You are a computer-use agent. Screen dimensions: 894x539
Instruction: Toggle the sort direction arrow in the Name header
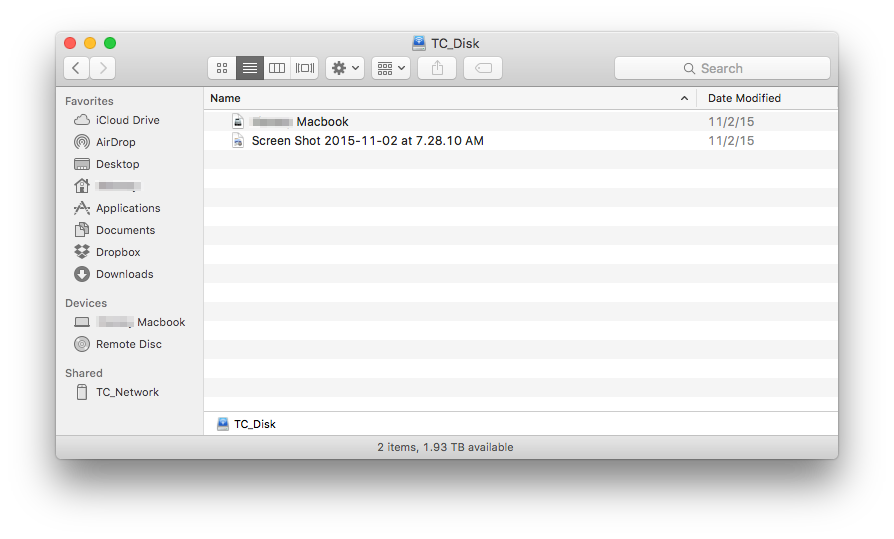coord(684,98)
